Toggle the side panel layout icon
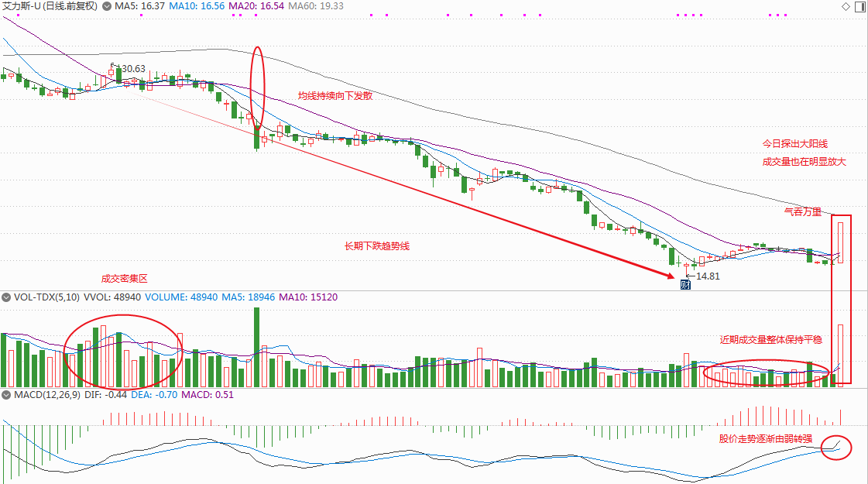868x484 pixels. (860, 7)
